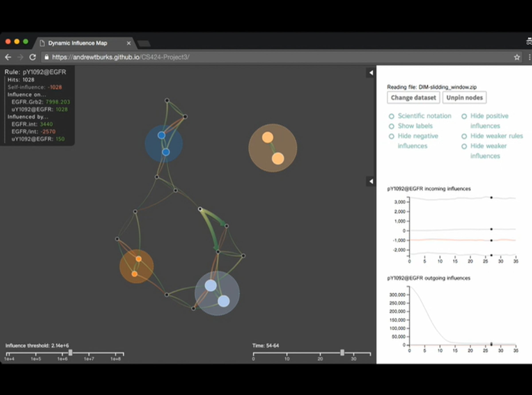Open a new tab with blank tab button
Image resolution: width=532 pixels, height=395 pixels.
144,43
